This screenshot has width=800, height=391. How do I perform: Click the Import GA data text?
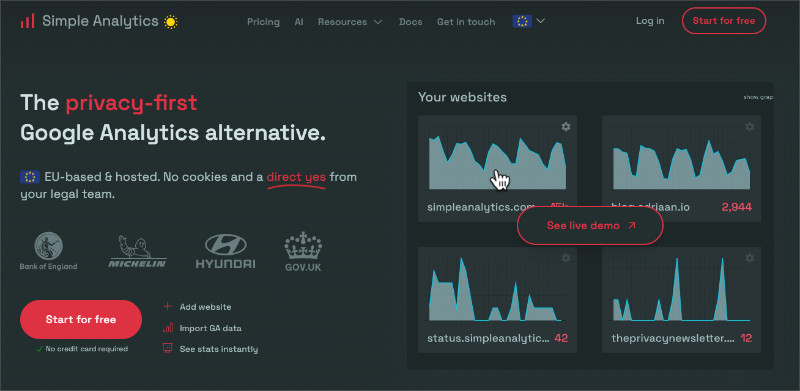point(210,328)
